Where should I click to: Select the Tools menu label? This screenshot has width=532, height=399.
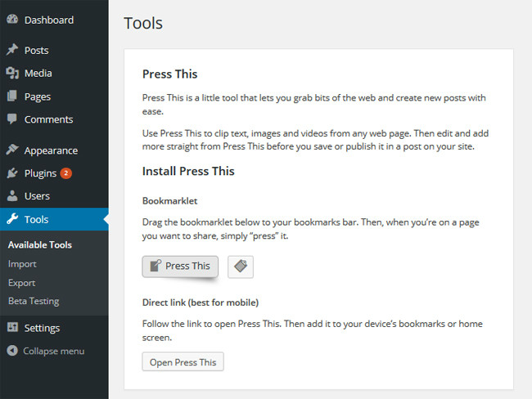coord(36,219)
